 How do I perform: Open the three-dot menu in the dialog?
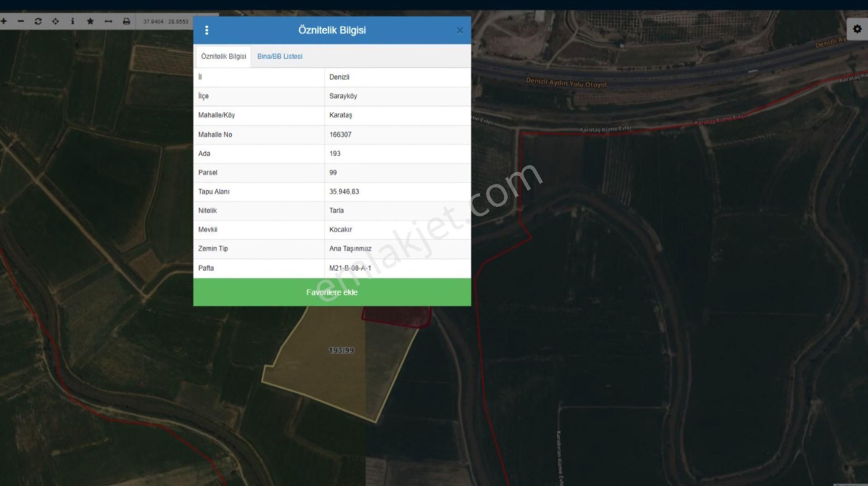207,30
